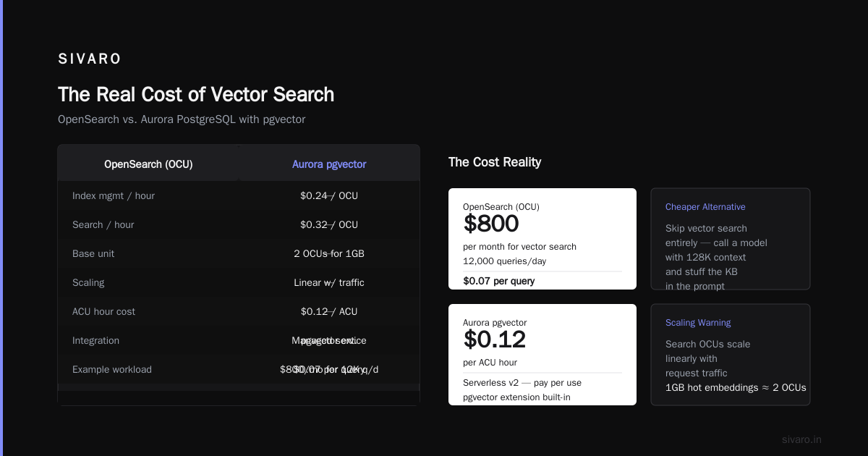
Task: Open the 'Scaling Warning' card heading
Action: [698, 323]
